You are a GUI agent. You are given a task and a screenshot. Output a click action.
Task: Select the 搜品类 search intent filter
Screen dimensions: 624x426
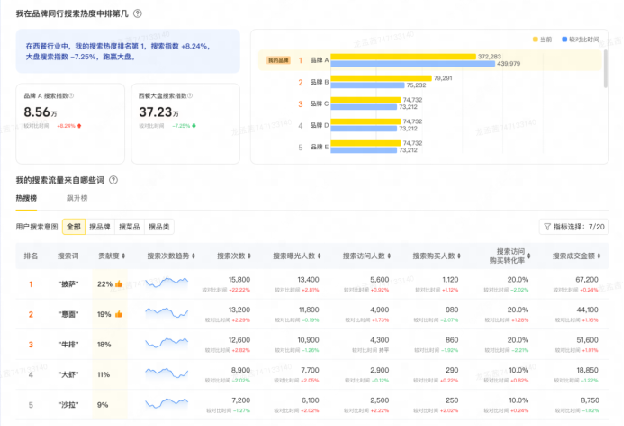[159, 227]
